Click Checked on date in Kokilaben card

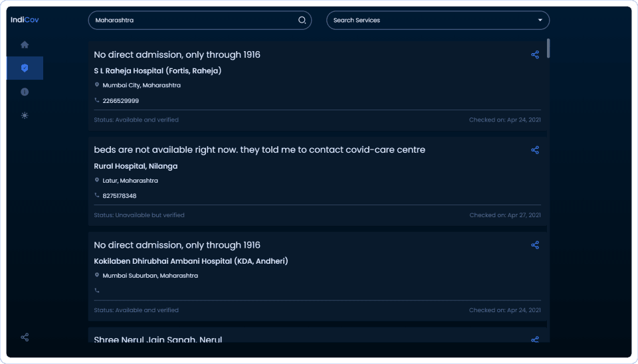[505, 310]
